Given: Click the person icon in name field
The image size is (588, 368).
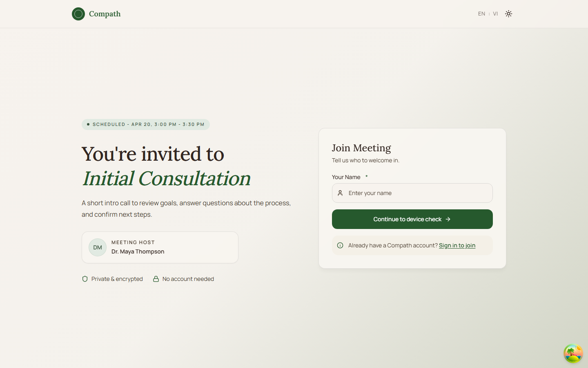Looking at the screenshot, I should 340,193.
